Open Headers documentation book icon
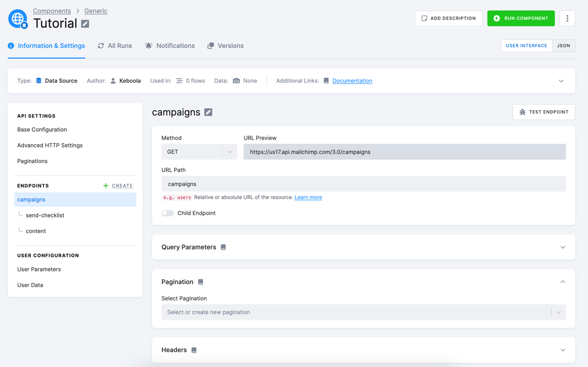The image size is (588, 367). (x=194, y=350)
